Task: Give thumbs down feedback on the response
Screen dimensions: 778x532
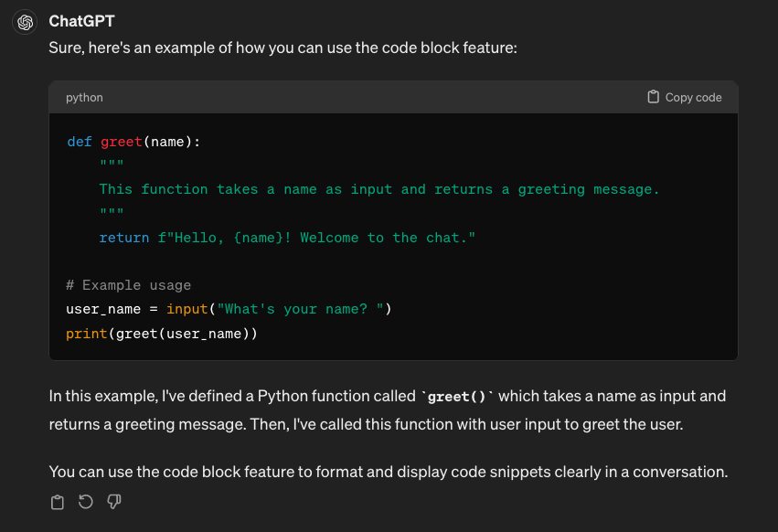Action: point(113,502)
